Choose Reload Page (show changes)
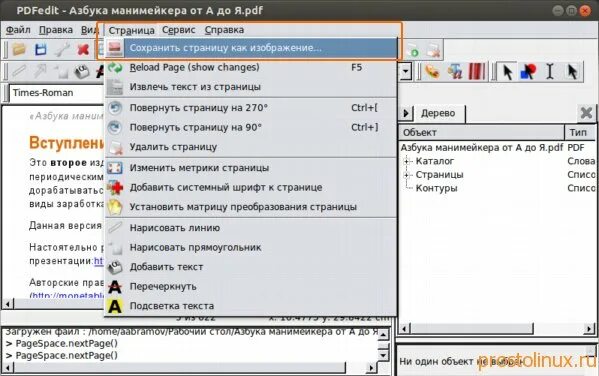The height and width of the screenshot is (376, 599). tap(251, 68)
